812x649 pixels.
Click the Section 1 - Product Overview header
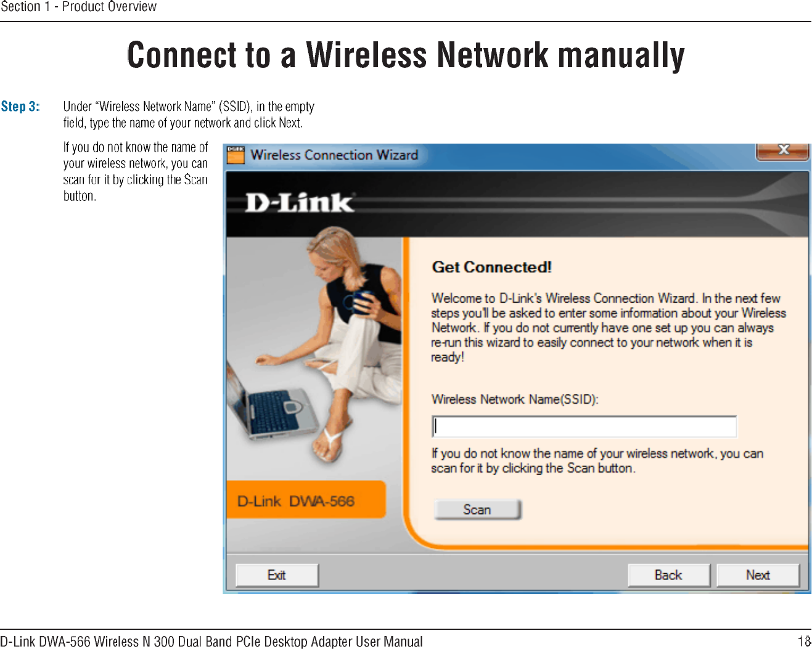click(x=78, y=7)
